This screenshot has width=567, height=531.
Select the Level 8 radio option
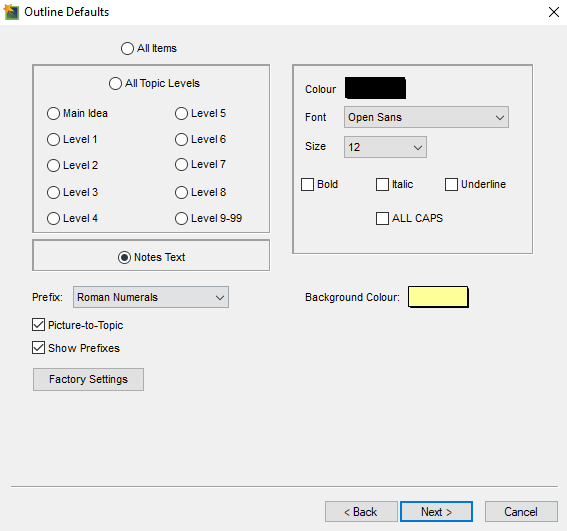(x=181, y=192)
